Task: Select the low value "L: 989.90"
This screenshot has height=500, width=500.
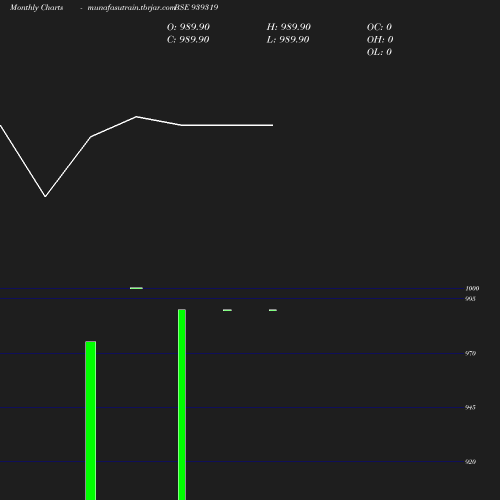Action: tap(288, 40)
